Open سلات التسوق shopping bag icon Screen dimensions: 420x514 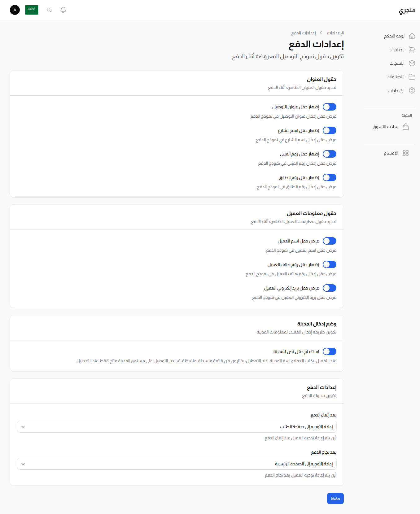pos(406,127)
